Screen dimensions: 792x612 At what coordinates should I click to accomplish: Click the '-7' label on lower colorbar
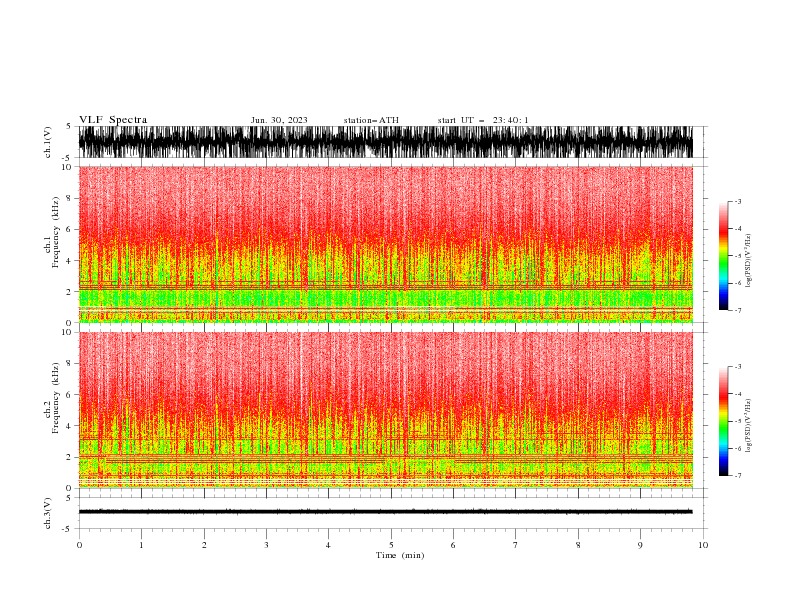738,476
